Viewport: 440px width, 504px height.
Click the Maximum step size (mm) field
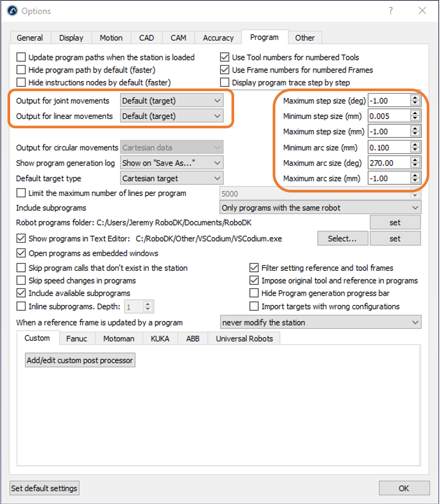pos(389,131)
